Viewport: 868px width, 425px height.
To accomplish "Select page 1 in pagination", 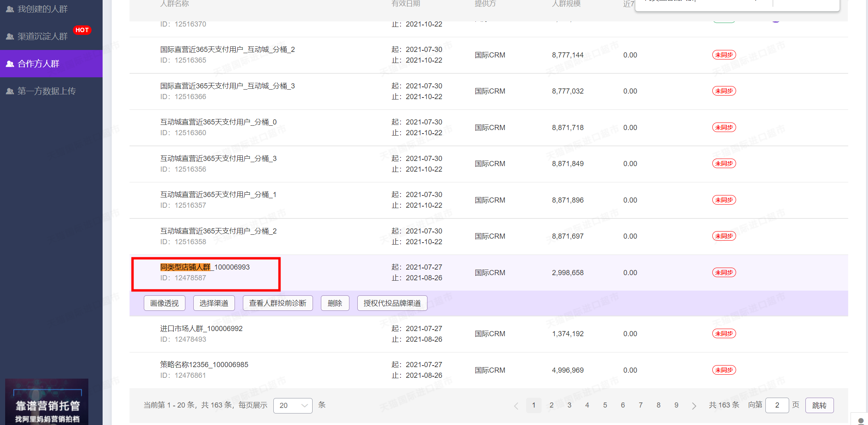I will (x=534, y=405).
